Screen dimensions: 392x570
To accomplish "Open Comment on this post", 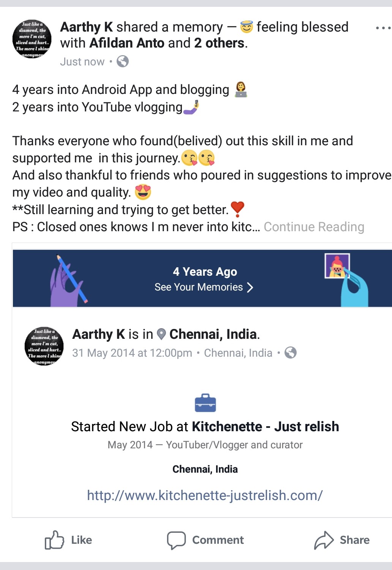I will (x=205, y=540).
